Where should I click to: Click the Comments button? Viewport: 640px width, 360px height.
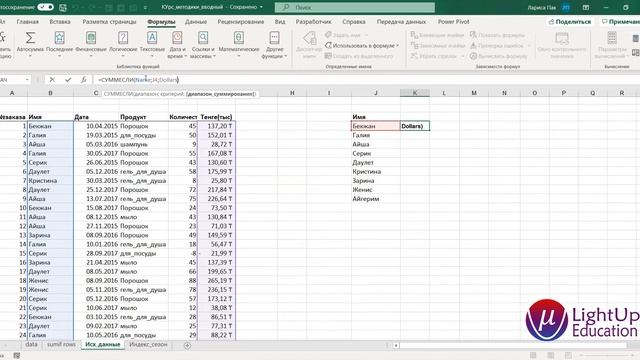point(620,22)
